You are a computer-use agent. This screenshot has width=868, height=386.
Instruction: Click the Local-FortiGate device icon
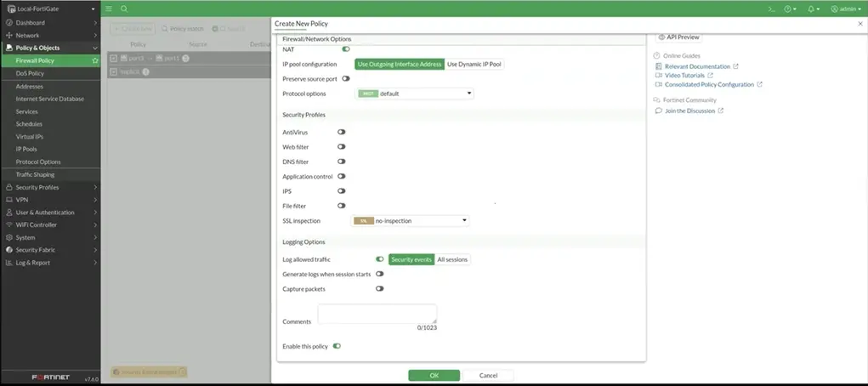pyautogui.click(x=11, y=9)
